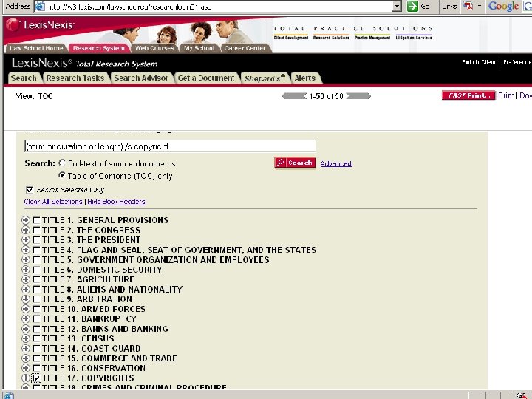Expand Title 7 Agriculture
Screen dimensions: 532x399
(25, 279)
